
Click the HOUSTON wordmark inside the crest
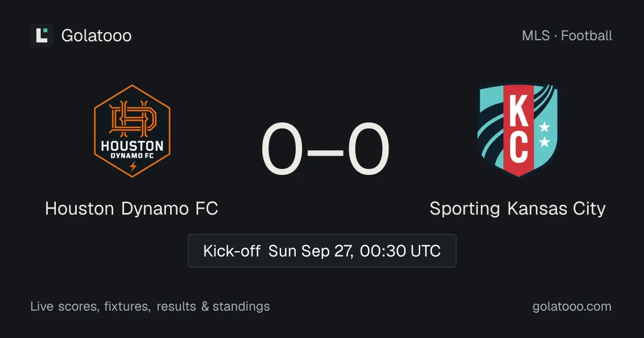pos(132,145)
